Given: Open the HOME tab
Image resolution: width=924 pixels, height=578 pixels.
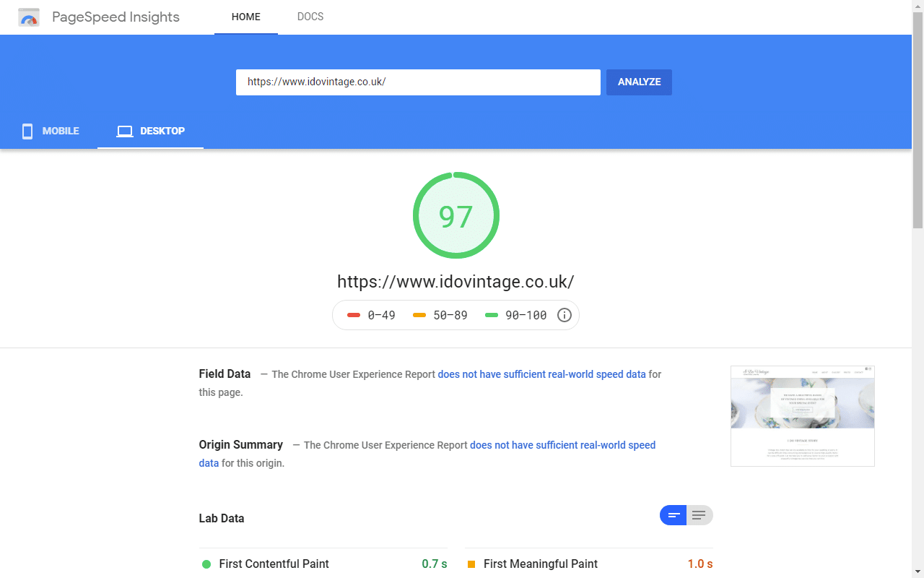Looking at the screenshot, I should click(x=246, y=17).
